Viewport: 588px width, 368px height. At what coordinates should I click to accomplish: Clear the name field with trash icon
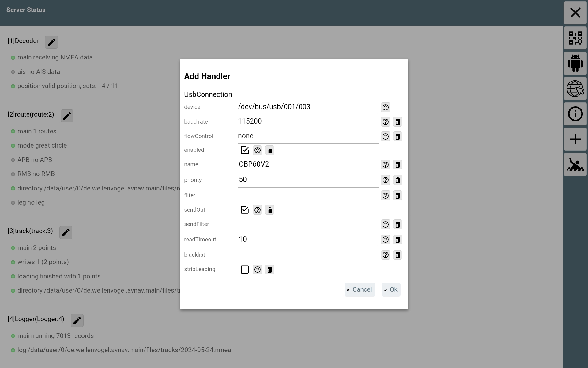[398, 165]
